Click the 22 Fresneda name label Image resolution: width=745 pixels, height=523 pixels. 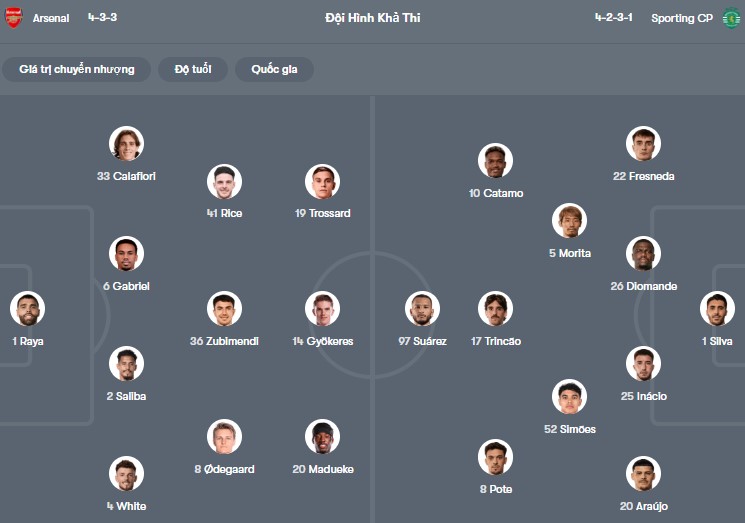coord(643,176)
